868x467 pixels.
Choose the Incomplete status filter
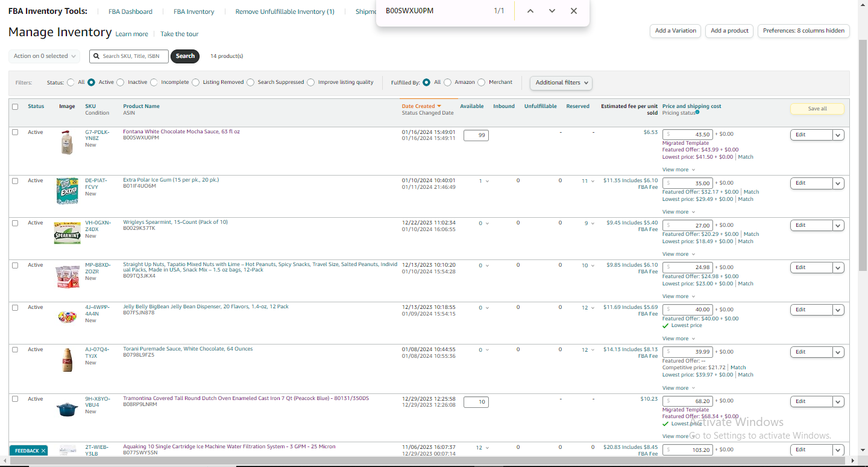pyautogui.click(x=154, y=82)
